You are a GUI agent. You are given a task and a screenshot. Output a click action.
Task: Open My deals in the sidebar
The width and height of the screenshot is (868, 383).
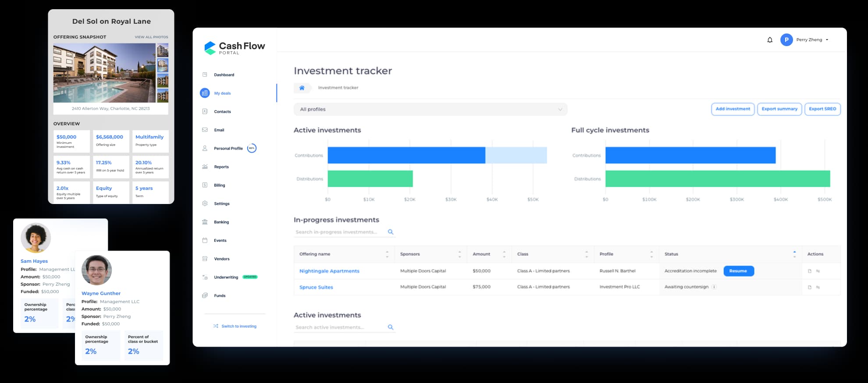coord(222,93)
